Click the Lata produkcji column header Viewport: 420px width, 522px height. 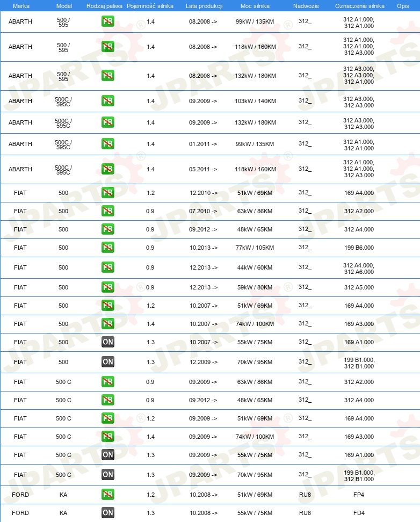[x=204, y=6]
